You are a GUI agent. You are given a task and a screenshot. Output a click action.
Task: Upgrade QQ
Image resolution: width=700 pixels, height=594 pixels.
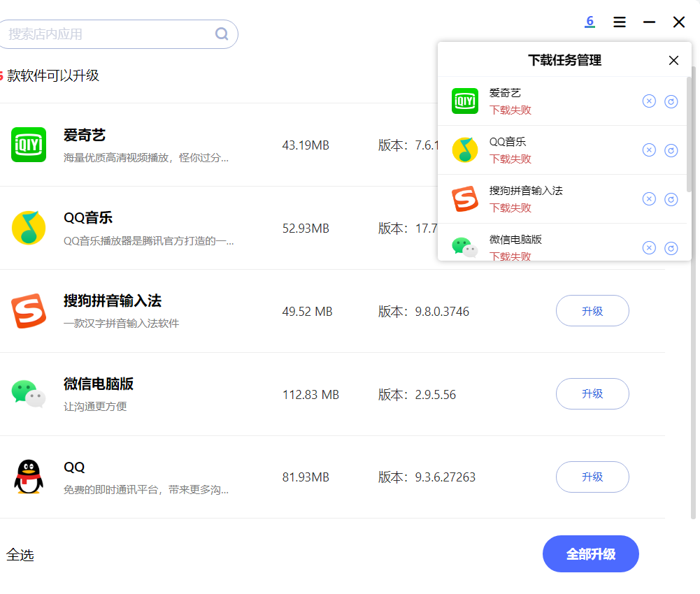(592, 477)
